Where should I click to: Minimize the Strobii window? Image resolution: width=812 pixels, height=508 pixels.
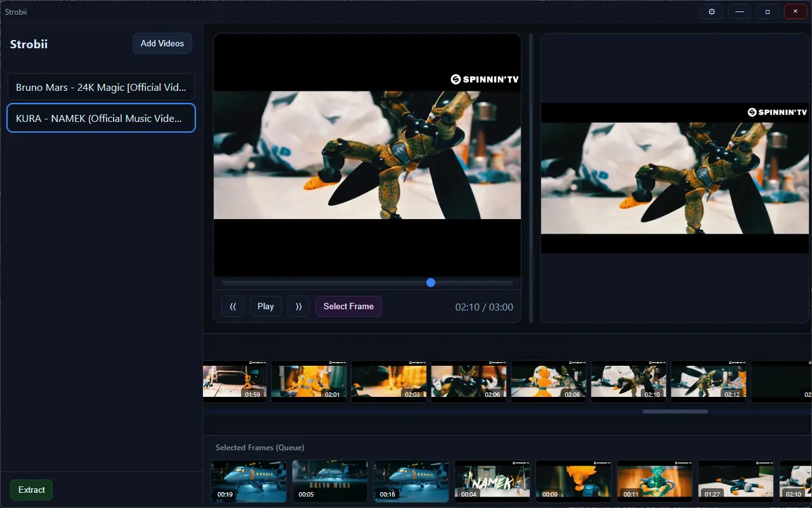740,11
